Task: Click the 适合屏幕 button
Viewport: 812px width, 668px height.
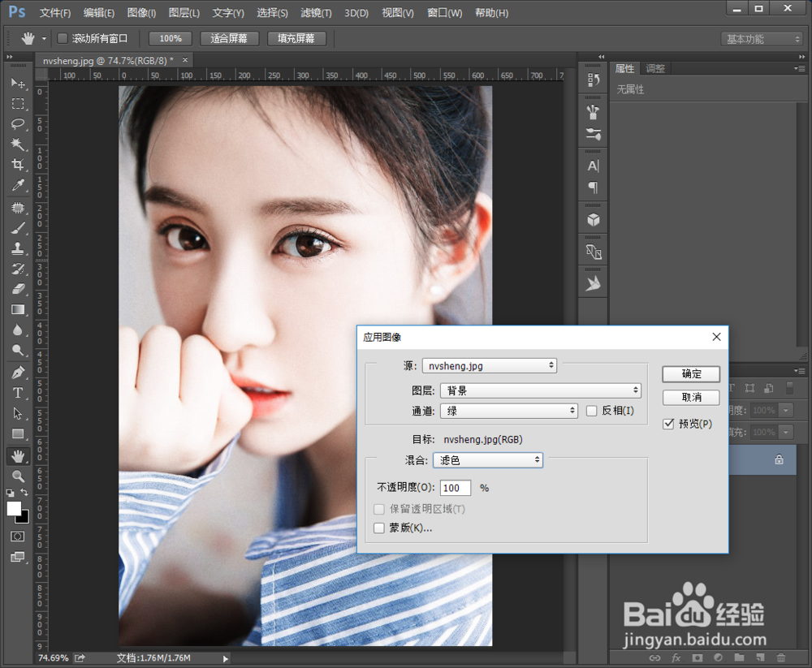Action: tap(229, 38)
